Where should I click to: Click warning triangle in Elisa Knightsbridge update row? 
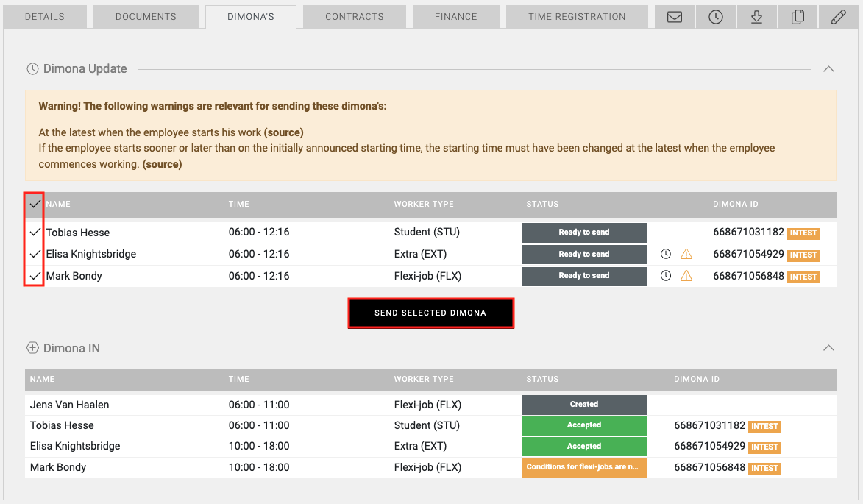tap(686, 255)
